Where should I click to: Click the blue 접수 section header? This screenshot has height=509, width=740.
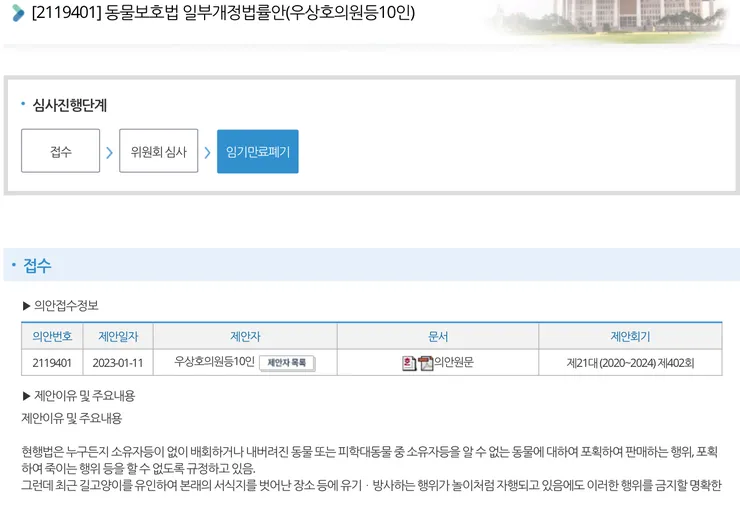371,265
